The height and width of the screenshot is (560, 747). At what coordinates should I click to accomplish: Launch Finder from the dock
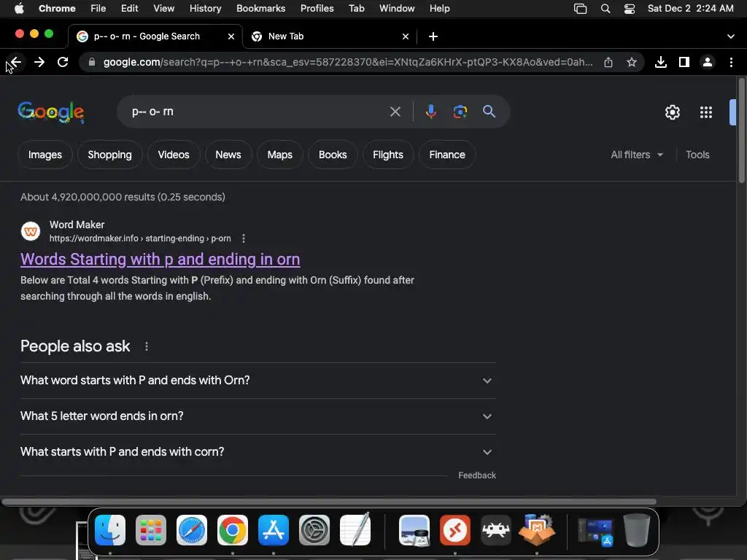pyautogui.click(x=110, y=530)
